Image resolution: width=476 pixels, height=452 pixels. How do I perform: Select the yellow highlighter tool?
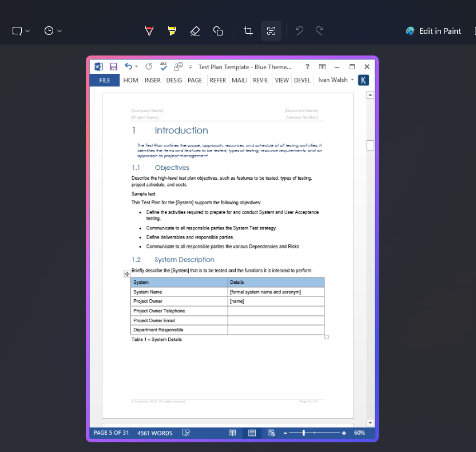click(172, 31)
